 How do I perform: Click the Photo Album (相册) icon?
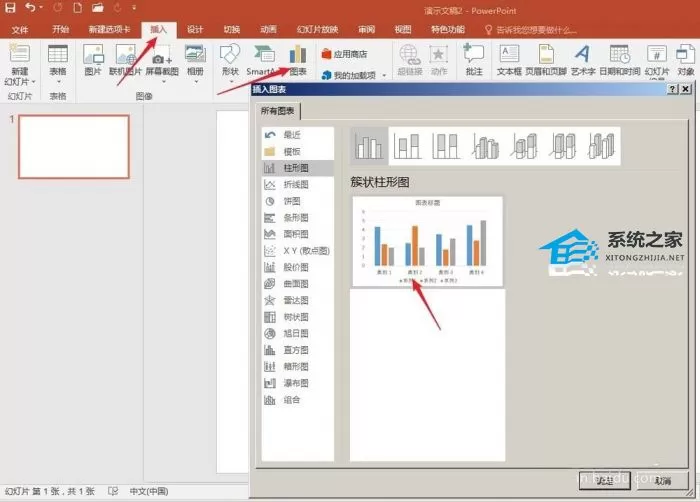195,54
